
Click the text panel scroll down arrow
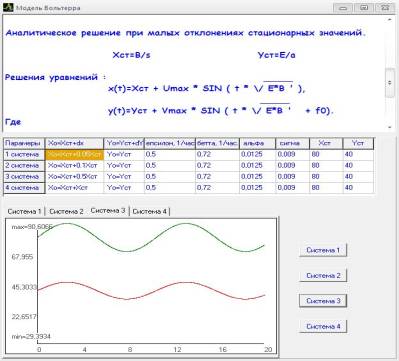click(389, 127)
